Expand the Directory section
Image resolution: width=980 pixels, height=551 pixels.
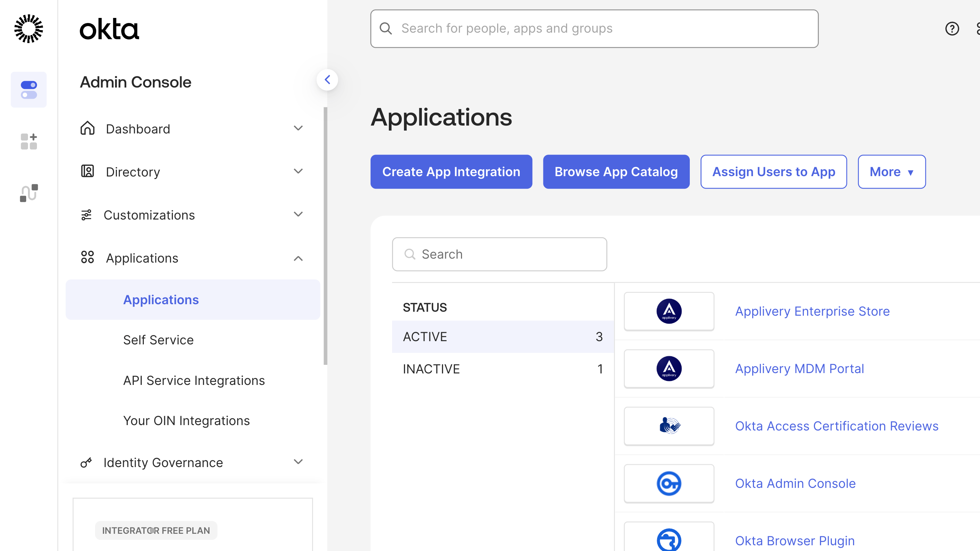[298, 171]
